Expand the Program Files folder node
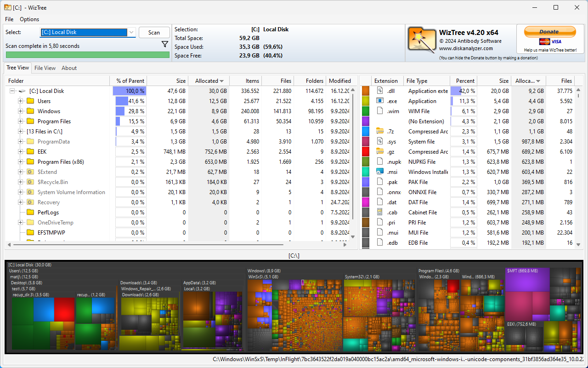Screen dimensions: 588x368 tap(20, 121)
